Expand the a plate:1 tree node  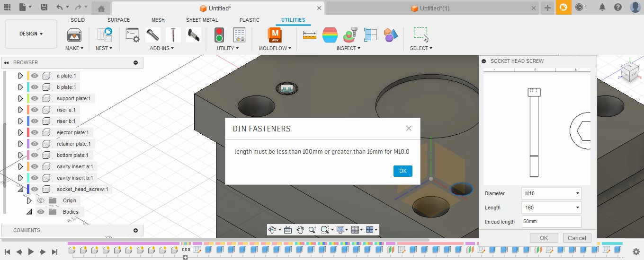point(20,76)
